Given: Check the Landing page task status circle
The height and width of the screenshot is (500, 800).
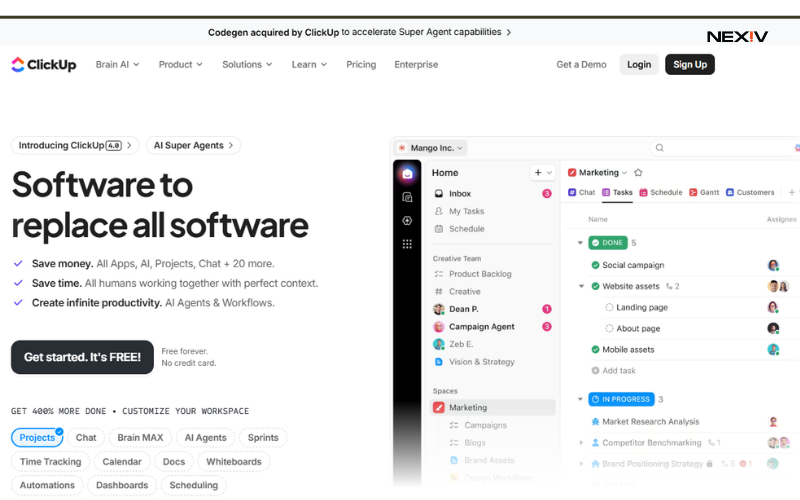Looking at the screenshot, I should point(609,308).
